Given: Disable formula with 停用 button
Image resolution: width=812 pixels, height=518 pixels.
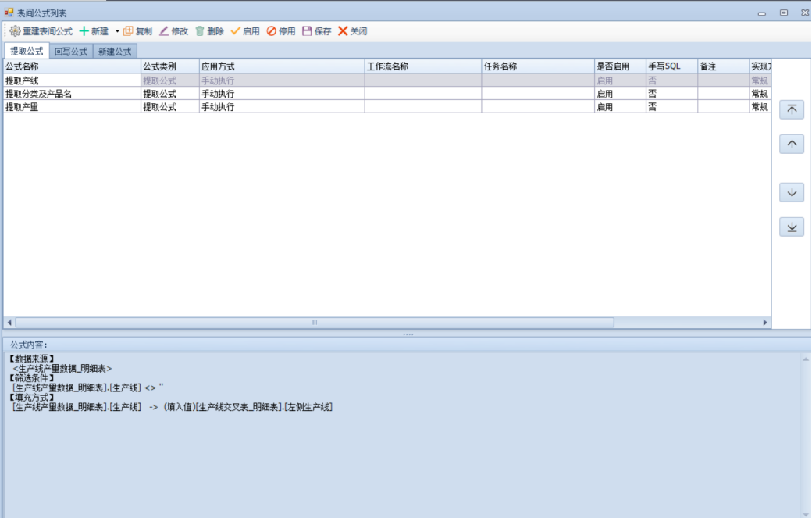Looking at the screenshot, I should point(272,31).
